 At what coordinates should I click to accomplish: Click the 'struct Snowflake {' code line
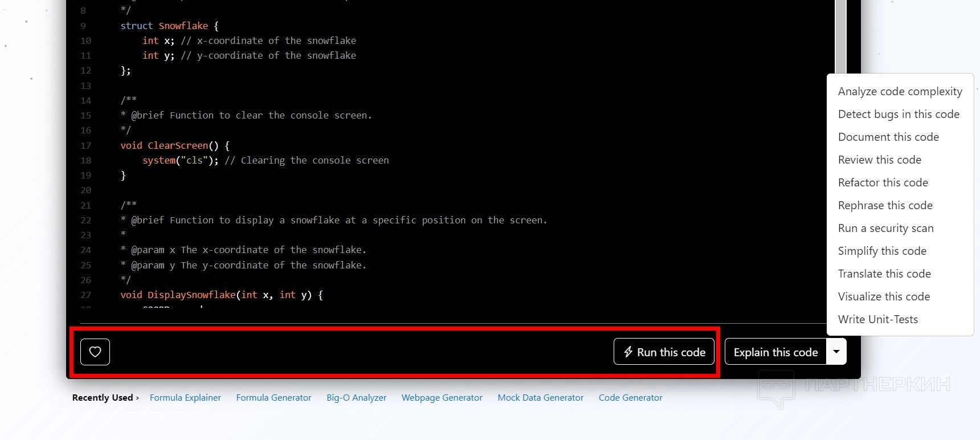pyautogui.click(x=169, y=26)
